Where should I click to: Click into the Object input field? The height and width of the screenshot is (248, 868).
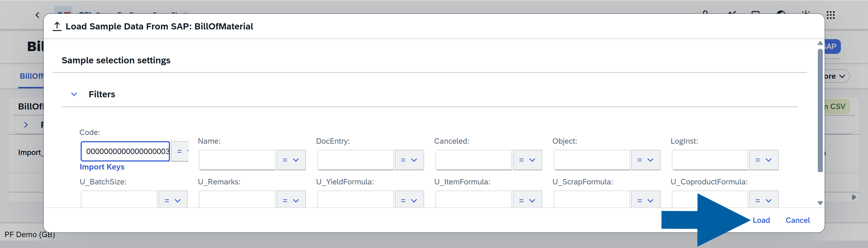point(592,160)
